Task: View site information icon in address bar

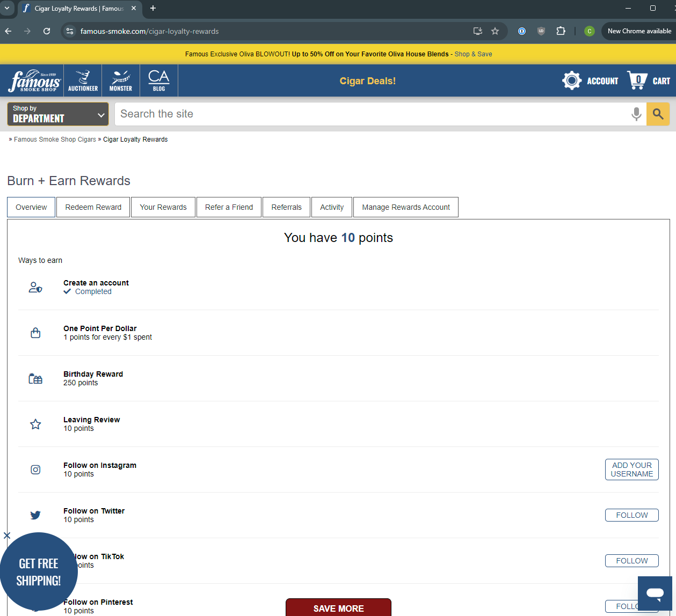Action: (70, 31)
